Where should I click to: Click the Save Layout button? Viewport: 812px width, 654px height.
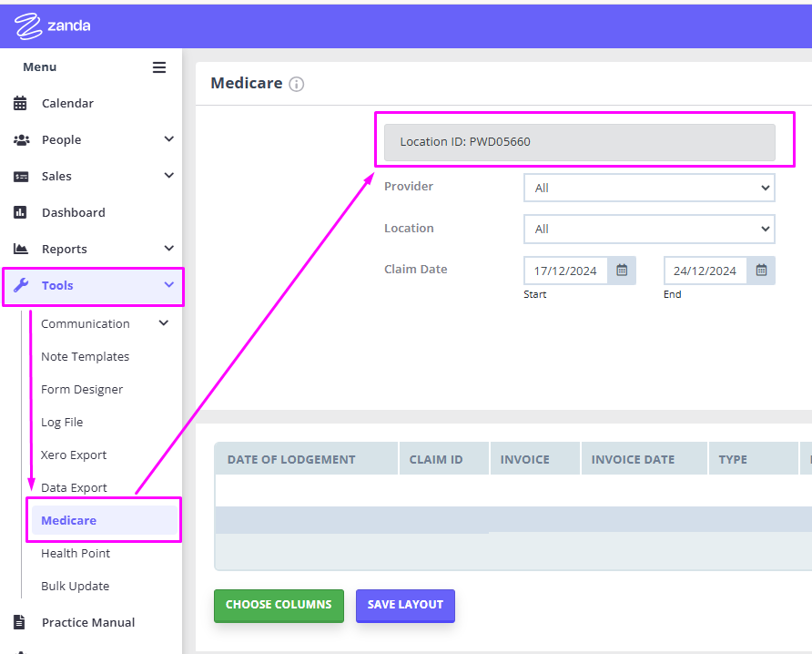[405, 606]
